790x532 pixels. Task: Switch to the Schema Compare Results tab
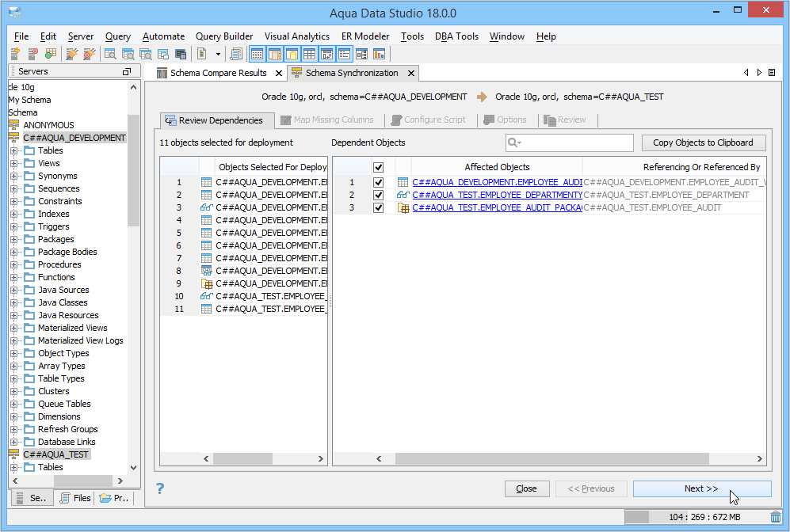click(x=218, y=73)
